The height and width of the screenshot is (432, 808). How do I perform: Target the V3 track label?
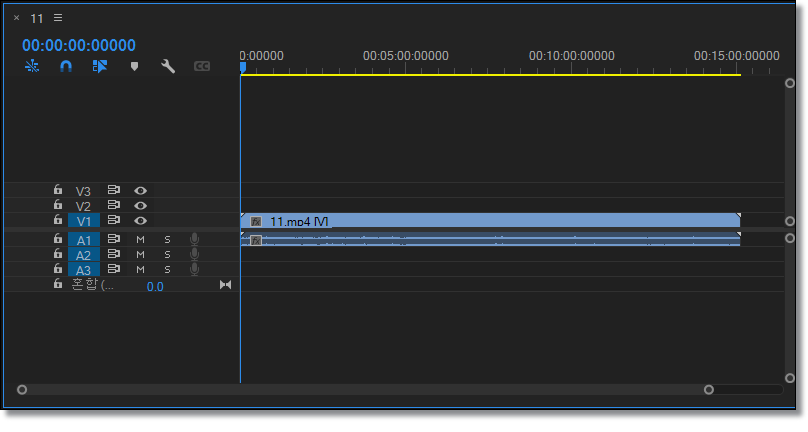point(83,191)
